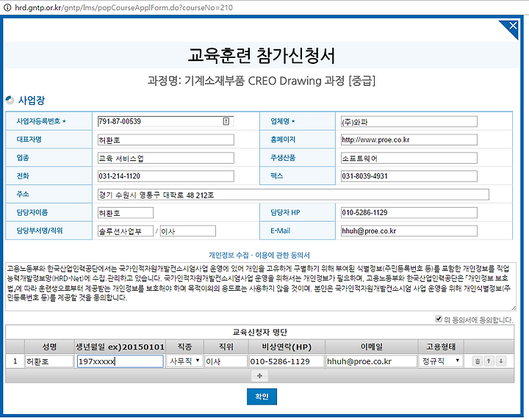The image size is (529, 420).
Task: Click the applicant 직위 position field
Action: tap(226, 361)
